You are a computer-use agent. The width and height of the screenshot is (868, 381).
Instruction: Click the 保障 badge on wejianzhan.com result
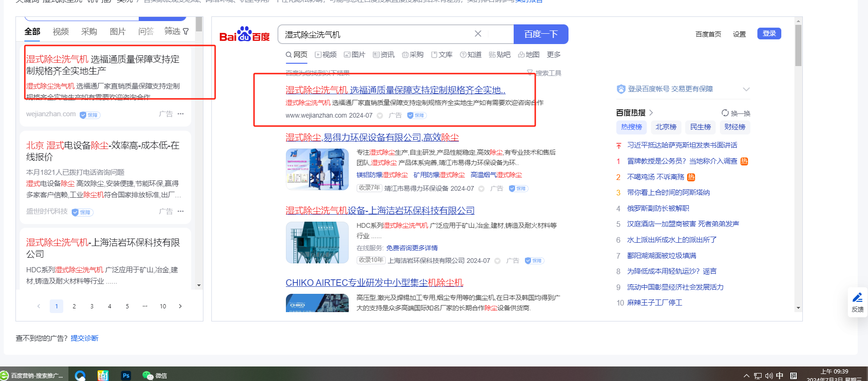417,115
